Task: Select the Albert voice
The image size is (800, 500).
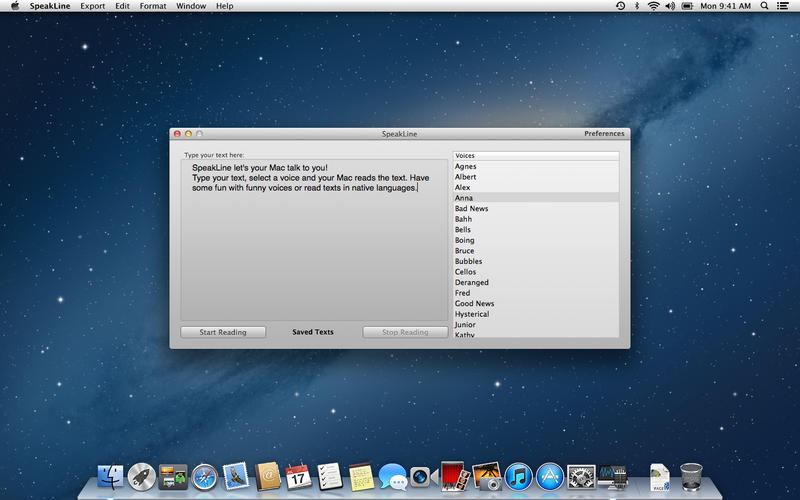Action: [x=536, y=177]
